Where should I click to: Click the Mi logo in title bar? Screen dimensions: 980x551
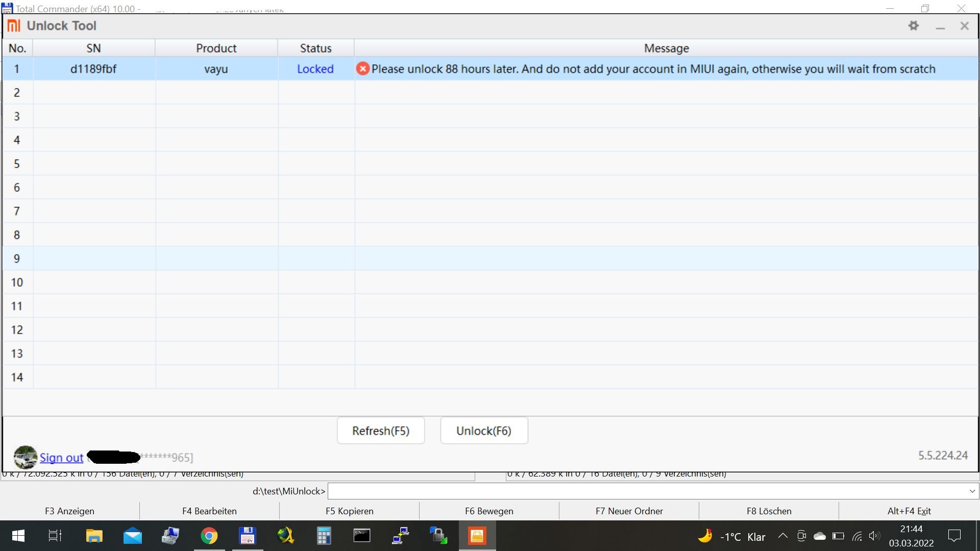pos(14,26)
